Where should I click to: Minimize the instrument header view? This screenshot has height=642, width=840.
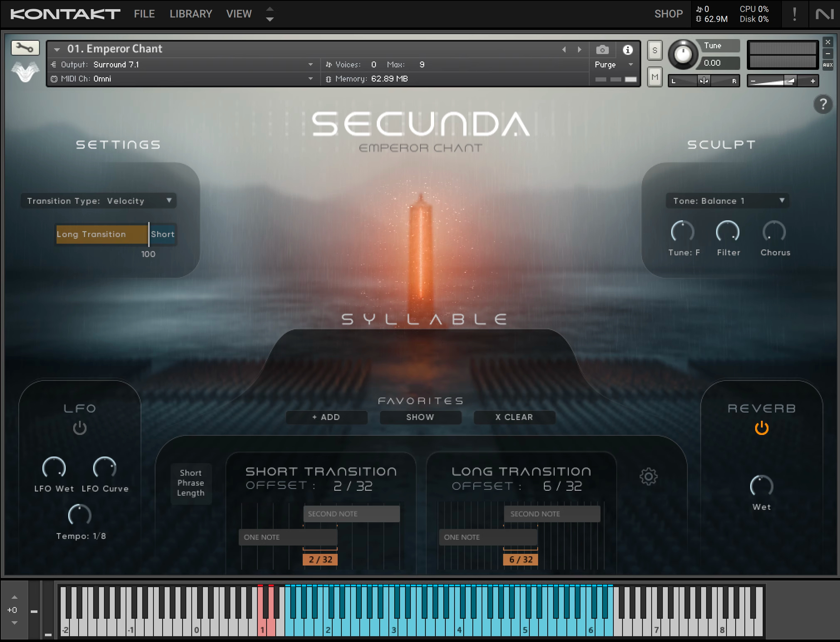(x=828, y=54)
